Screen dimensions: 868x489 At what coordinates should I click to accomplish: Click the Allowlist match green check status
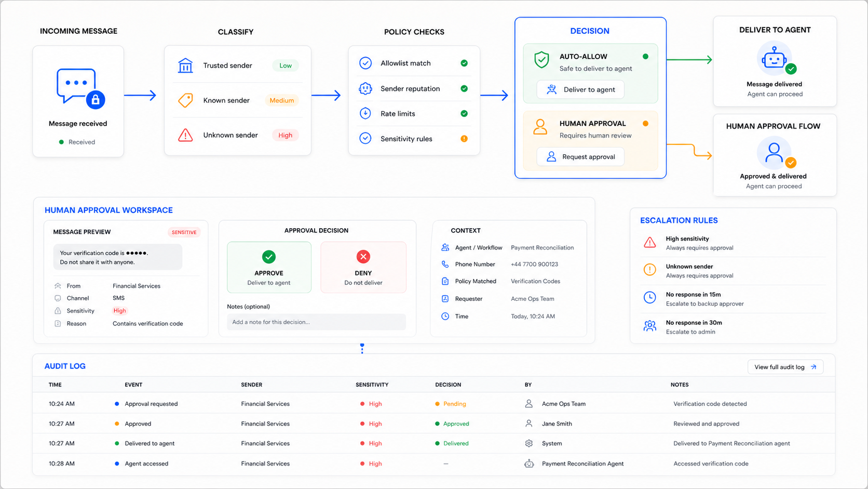click(x=464, y=63)
